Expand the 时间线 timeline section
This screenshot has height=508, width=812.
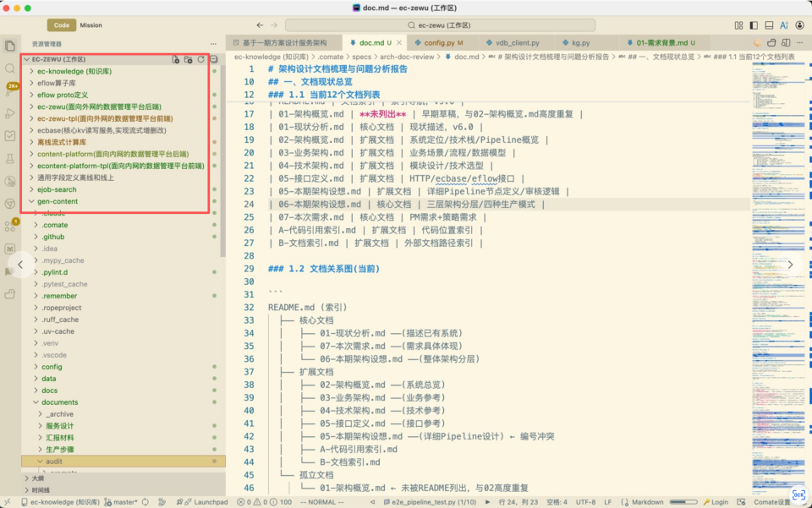[x=123, y=490]
